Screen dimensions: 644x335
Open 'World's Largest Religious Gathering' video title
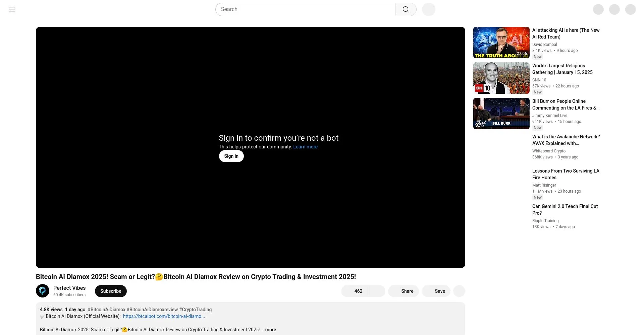(562, 69)
